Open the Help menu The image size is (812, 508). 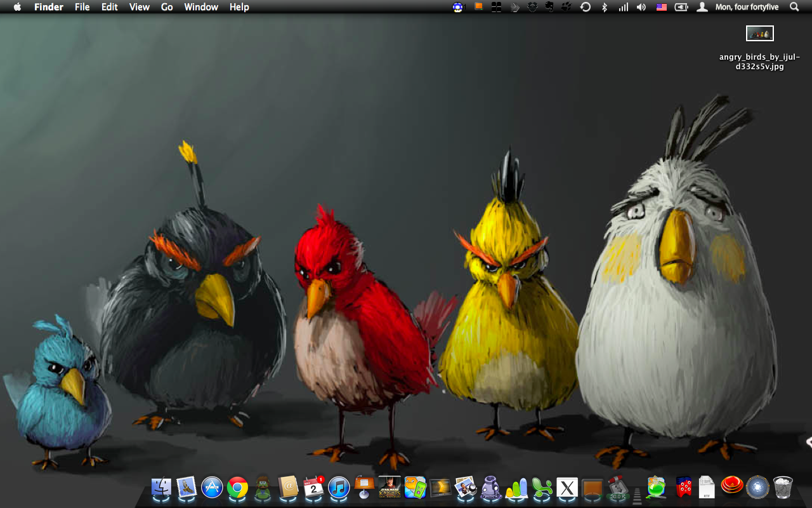pyautogui.click(x=239, y=7)
